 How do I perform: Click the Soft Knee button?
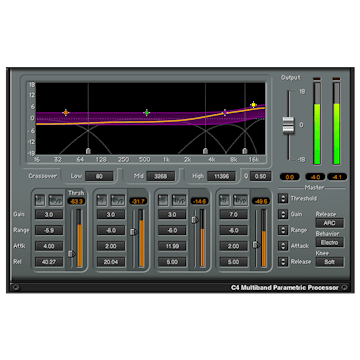(330, 262)
